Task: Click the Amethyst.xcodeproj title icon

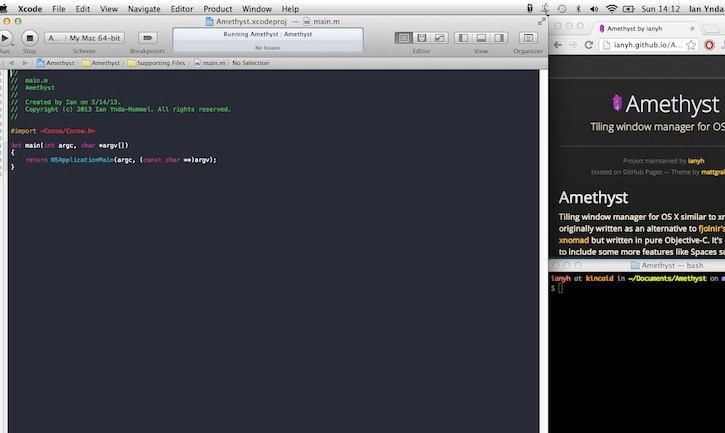Action: [x=209, y=21]
